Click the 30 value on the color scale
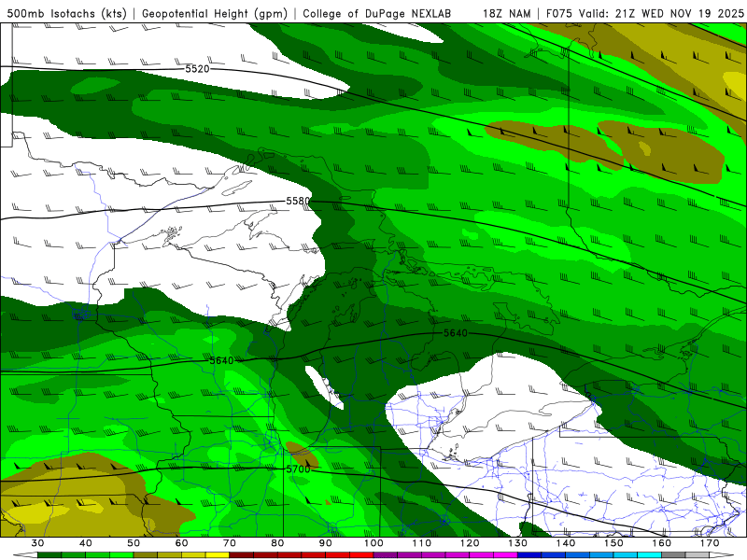747x560 pixels. (x=37, y=543)
